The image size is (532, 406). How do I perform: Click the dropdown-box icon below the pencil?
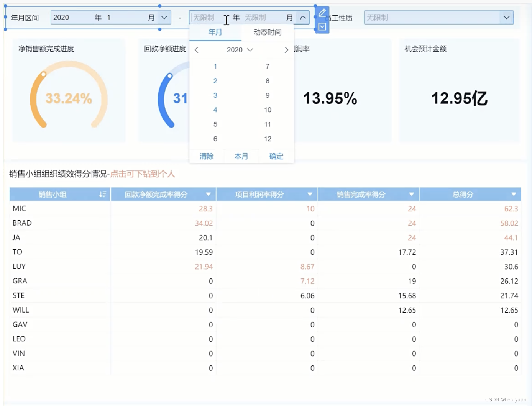[x=322, y=27]
